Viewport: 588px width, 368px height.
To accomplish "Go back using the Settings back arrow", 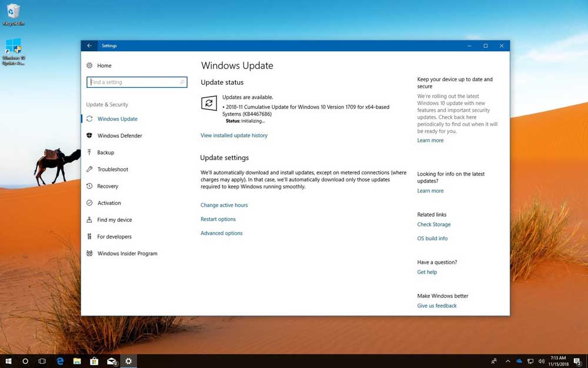I will coord(89,45).
